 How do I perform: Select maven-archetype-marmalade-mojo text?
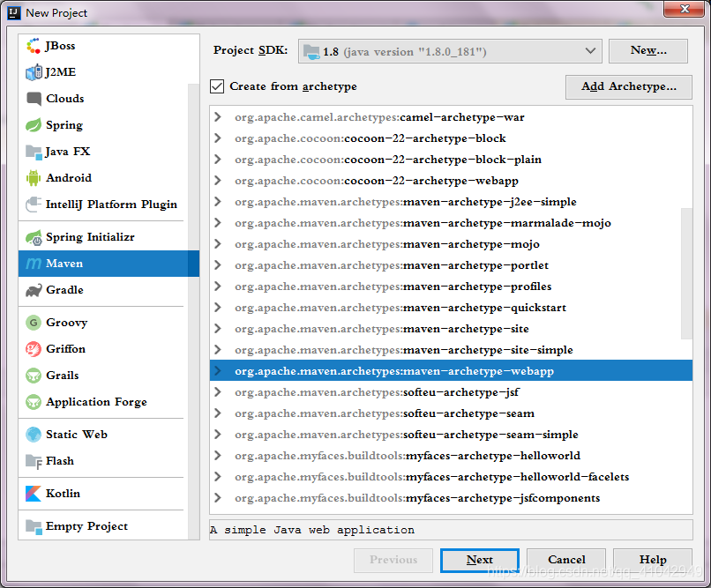[x=507, y=223]
